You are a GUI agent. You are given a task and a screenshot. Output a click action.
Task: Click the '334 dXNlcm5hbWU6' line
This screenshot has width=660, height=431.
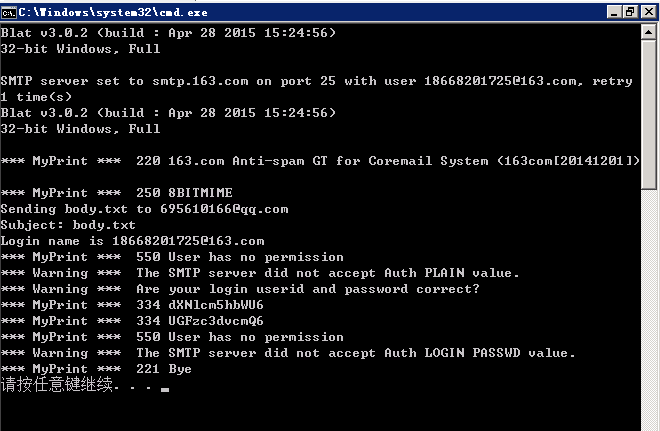coord(132,305)
